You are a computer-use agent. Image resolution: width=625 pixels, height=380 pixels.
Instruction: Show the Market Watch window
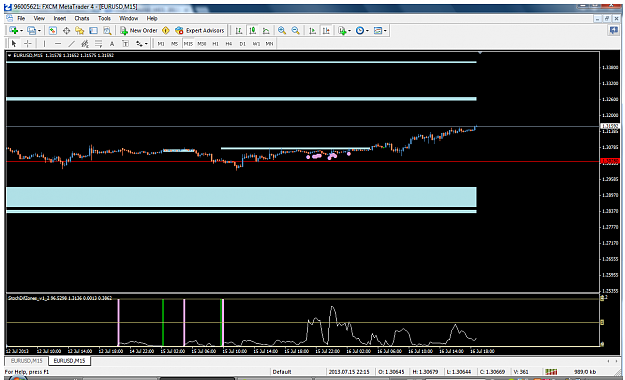pos(53,31)
